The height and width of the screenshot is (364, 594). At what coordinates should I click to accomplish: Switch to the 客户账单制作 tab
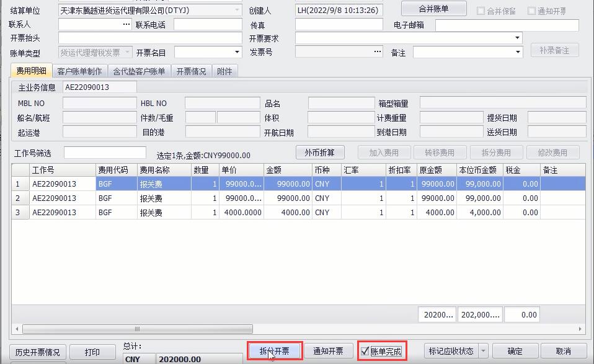click(x=79, y=71)
